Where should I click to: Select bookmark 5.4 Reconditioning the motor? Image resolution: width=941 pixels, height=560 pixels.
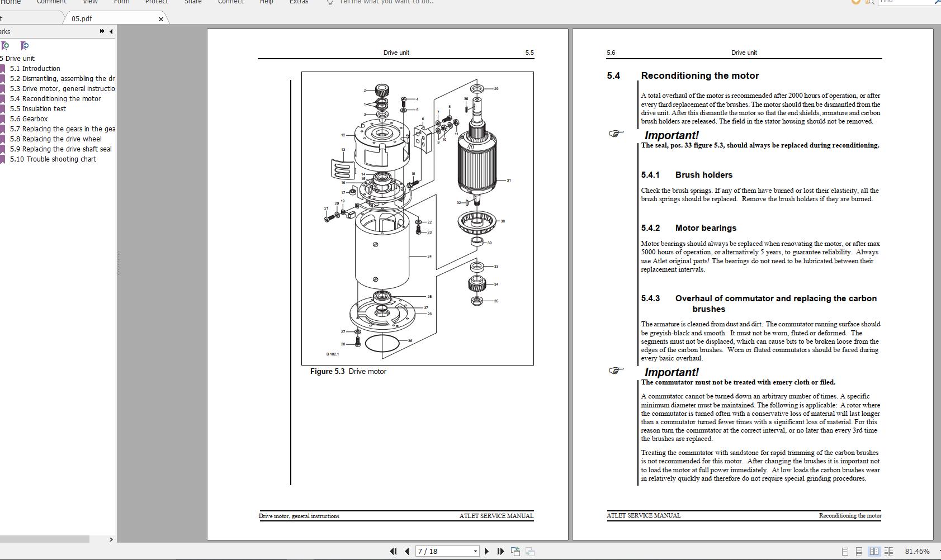(x=55, y=98)
